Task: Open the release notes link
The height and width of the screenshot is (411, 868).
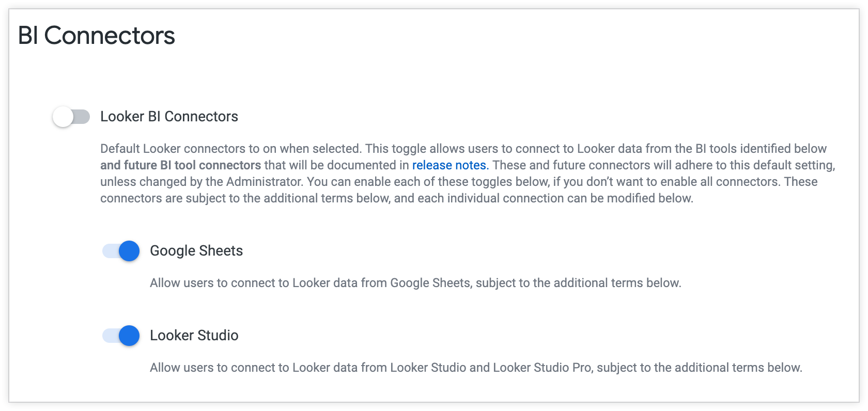Action: pyautogui.click(x=449, y=165)
